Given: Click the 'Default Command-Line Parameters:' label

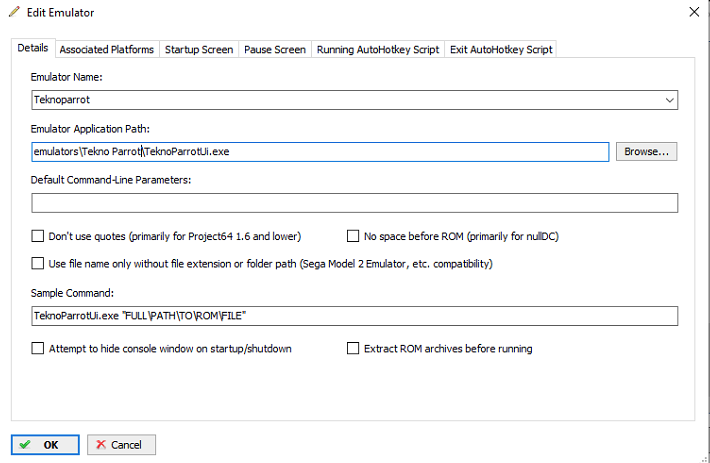Looking at the screenshot, I should 111,180.
